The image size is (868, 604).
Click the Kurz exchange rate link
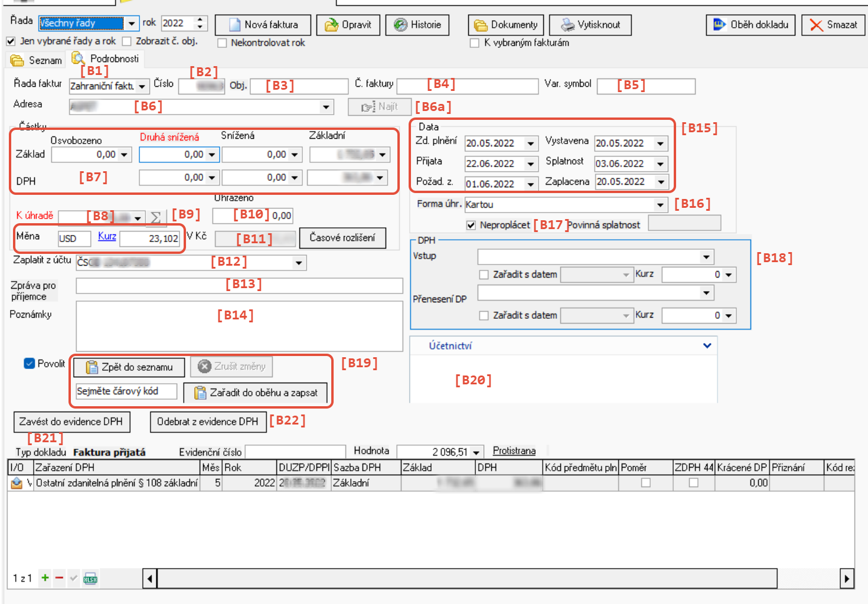coord(107,236)
